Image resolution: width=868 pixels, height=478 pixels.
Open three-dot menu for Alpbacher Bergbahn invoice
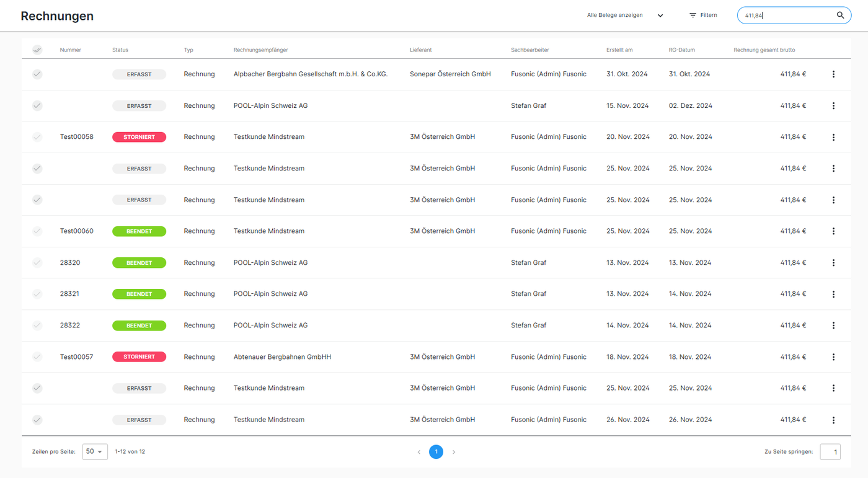(x=833, y=74)
